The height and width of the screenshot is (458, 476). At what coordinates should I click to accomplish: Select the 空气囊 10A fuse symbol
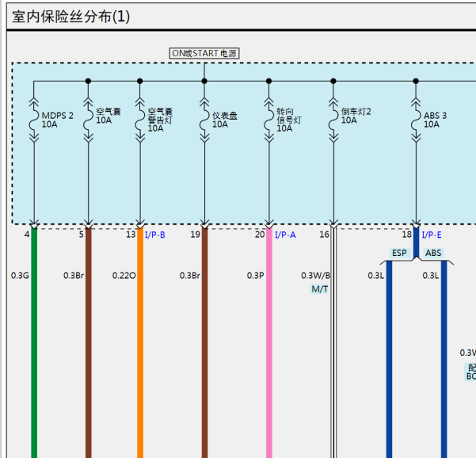click(x=89, y=120)
